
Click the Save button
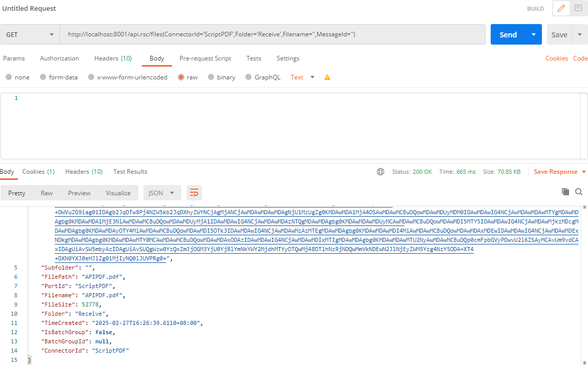click(559, 34)
